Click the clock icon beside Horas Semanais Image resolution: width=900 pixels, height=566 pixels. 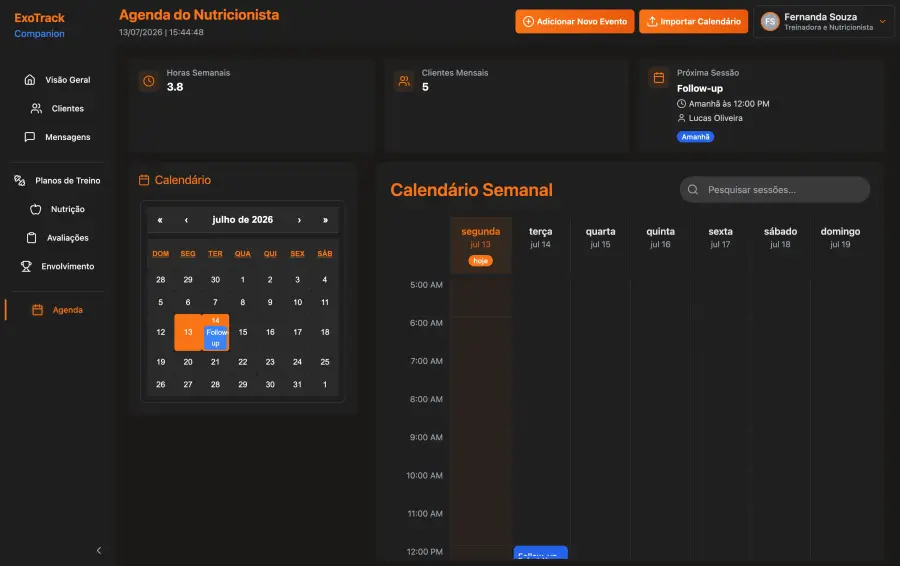click(149, 81)
